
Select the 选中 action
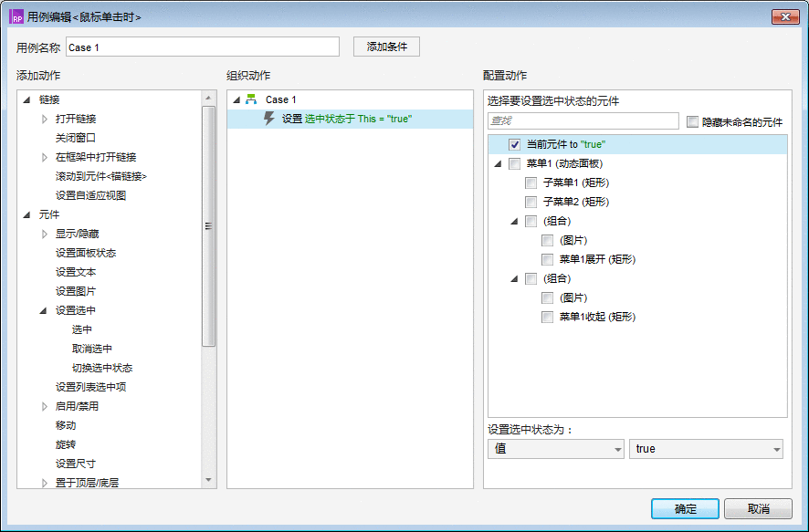pyautogui.click(x=82, y=329)
